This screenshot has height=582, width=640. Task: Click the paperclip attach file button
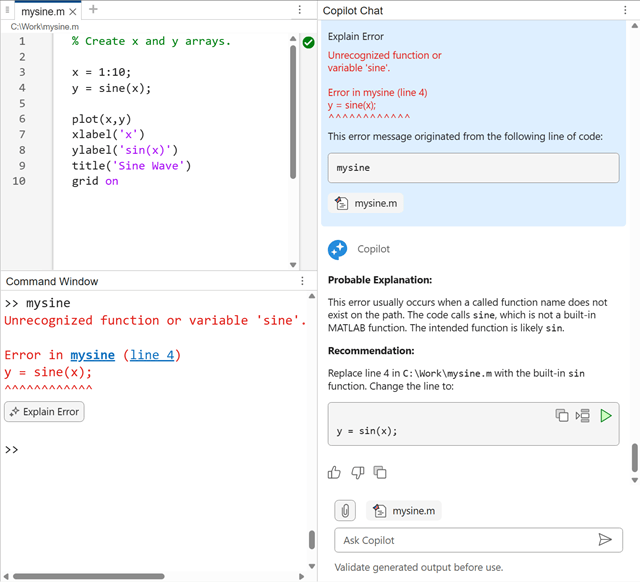click(345, 510)
